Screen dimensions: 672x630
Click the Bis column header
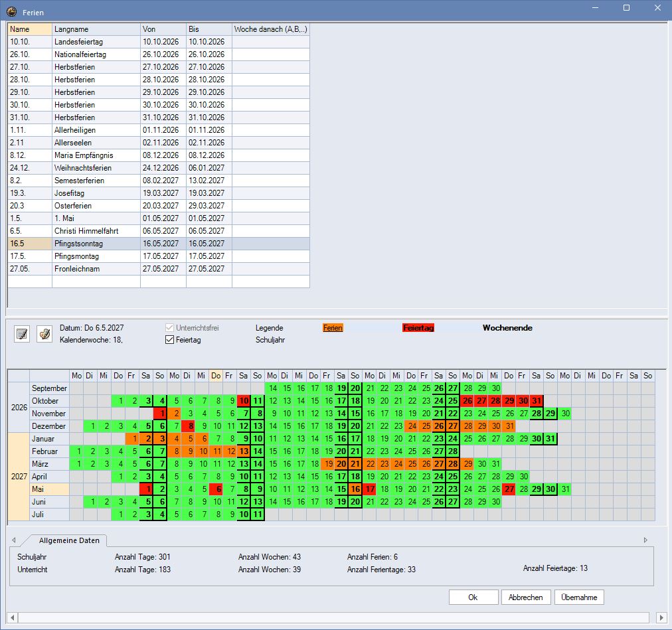click(209, 29)
